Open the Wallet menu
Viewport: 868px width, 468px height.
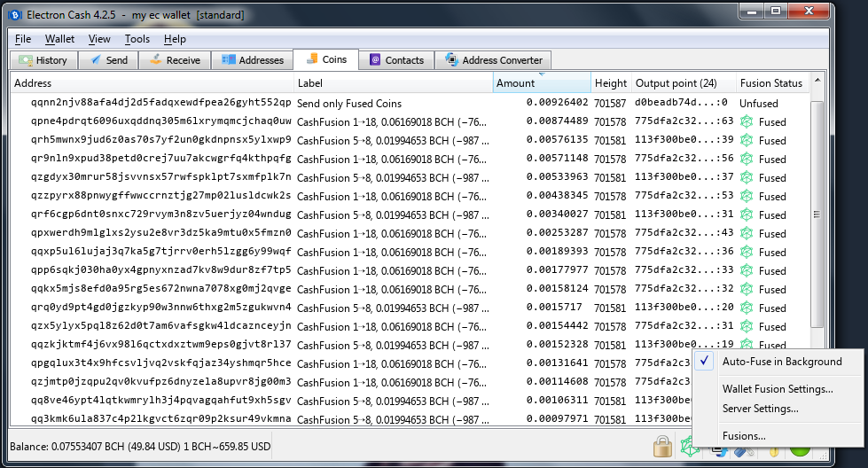[x=59, y=39]
